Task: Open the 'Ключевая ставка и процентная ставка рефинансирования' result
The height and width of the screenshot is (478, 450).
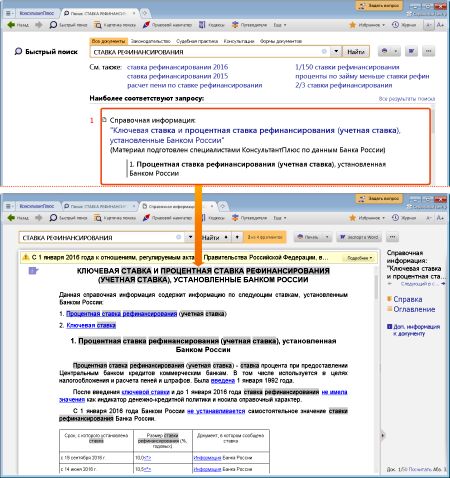Action: coord(255,135)
